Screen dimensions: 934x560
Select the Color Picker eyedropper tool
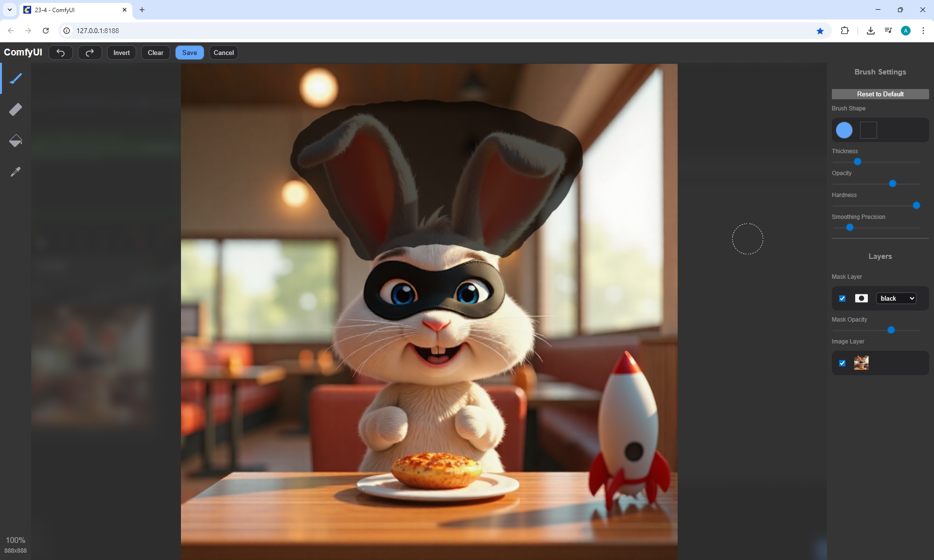16,172
